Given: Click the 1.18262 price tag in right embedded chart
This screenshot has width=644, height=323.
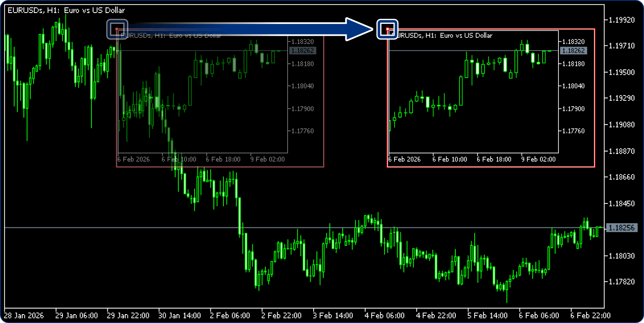Looking at the screenshot, I should tap(573, 50).
